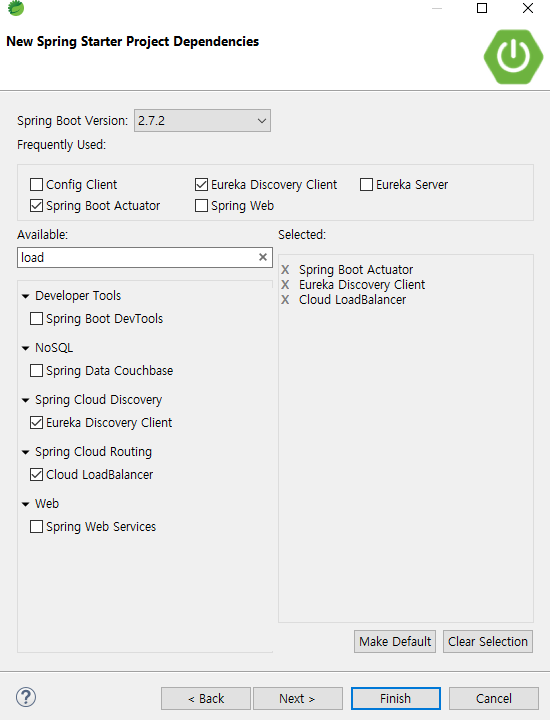This screenshot has height=720, width=550.
Task: Select 'Cloud LoadBalancer' text in Selected list
Action: pyautogui.click(x=353, y=300)
